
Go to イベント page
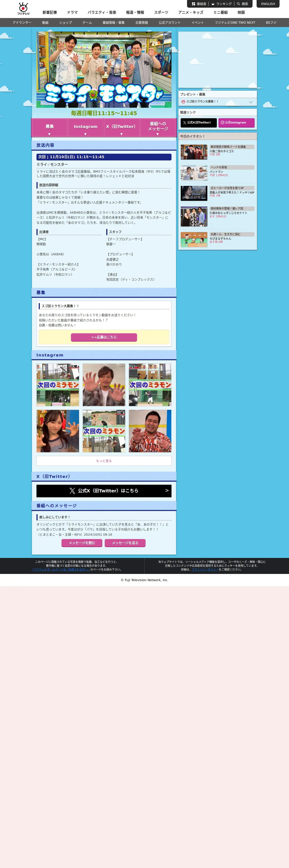pyautogui.click(x=198, y=23)
